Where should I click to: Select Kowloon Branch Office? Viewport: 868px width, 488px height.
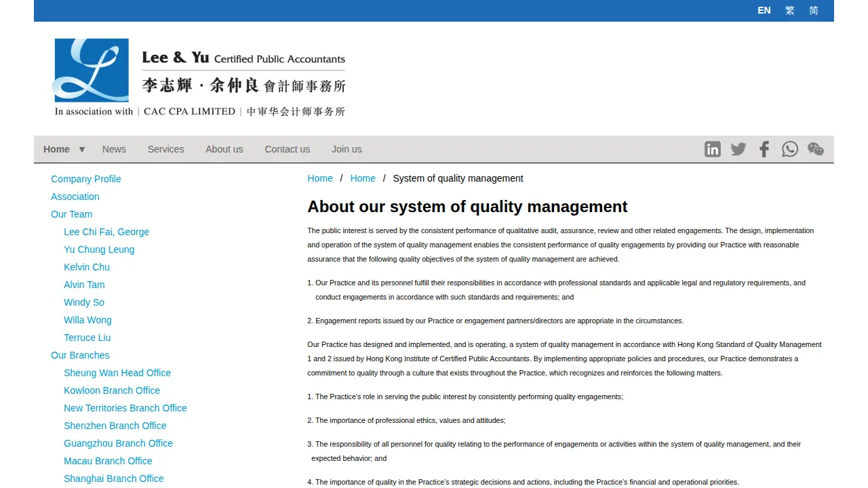point(112,390)
